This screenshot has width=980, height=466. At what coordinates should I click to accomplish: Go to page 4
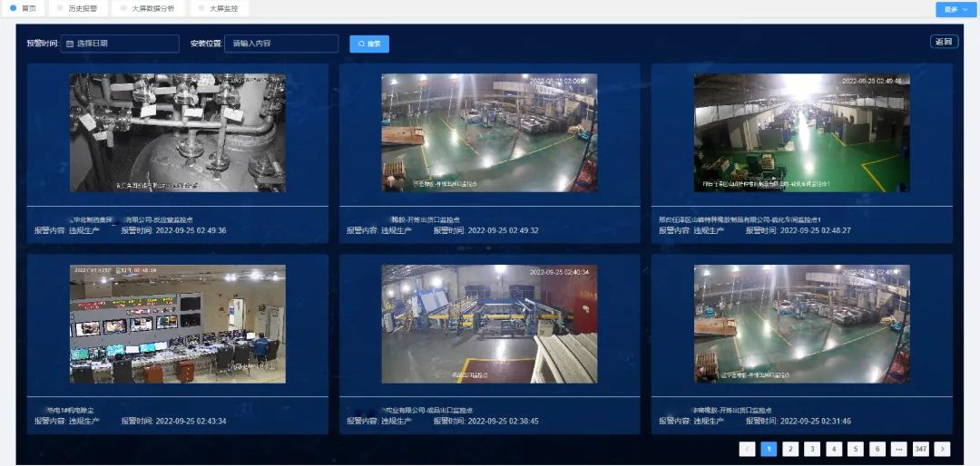834,449
